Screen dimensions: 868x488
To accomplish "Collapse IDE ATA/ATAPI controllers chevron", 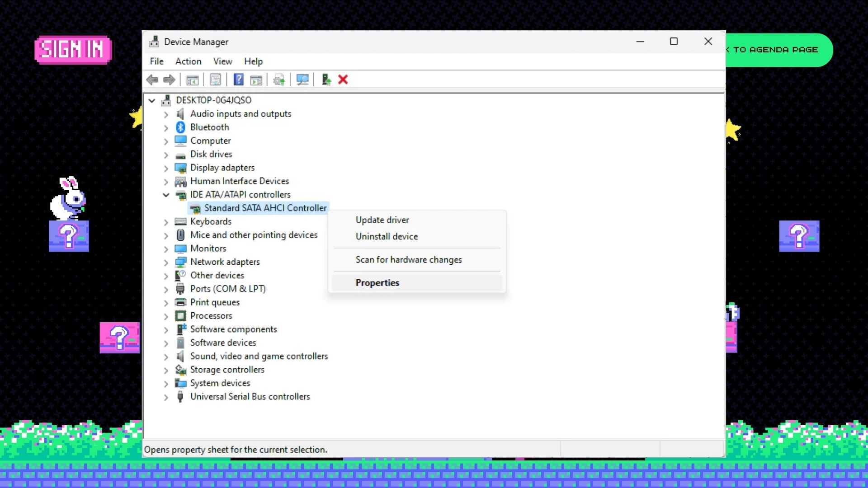I will [166, 195].
